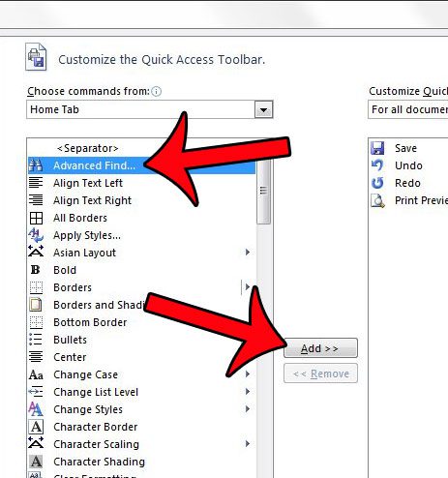Click the Bottom Border icon

tap(36, 322)
